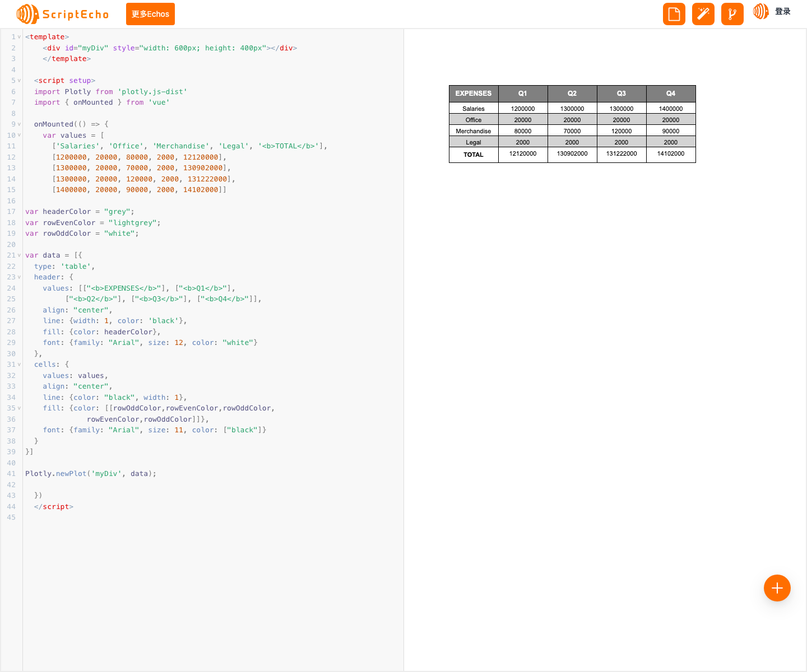The image size is (807, 672).
Task: Click the Plotly.newPlot line in editor
Action: click(x=91, y=474)
